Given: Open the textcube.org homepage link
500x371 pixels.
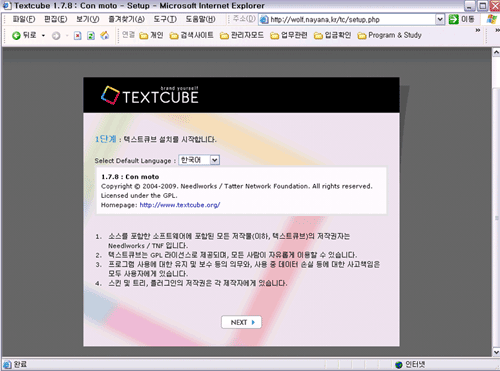Looking at the screenshot, I should [180, 205].
